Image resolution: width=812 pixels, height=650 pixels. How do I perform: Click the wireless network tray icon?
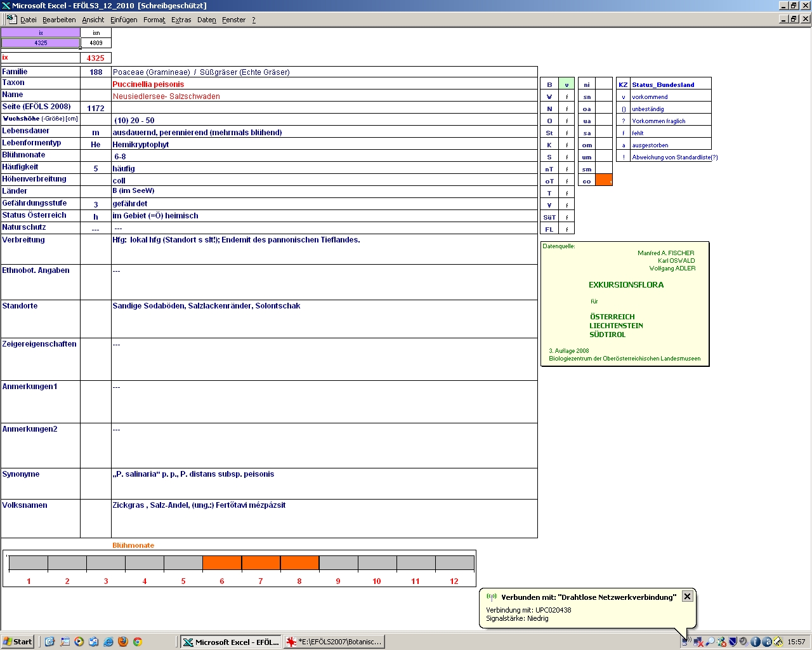click(x=687, y=642)
